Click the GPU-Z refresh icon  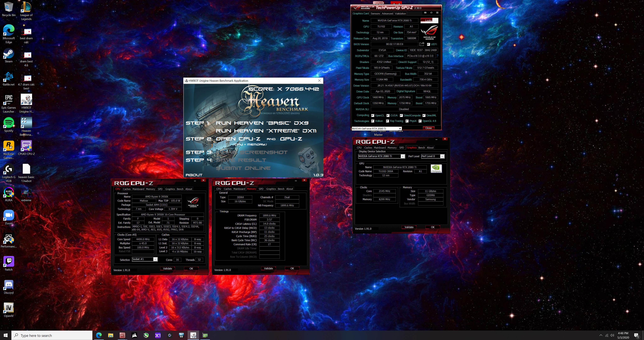coord(431,13)
